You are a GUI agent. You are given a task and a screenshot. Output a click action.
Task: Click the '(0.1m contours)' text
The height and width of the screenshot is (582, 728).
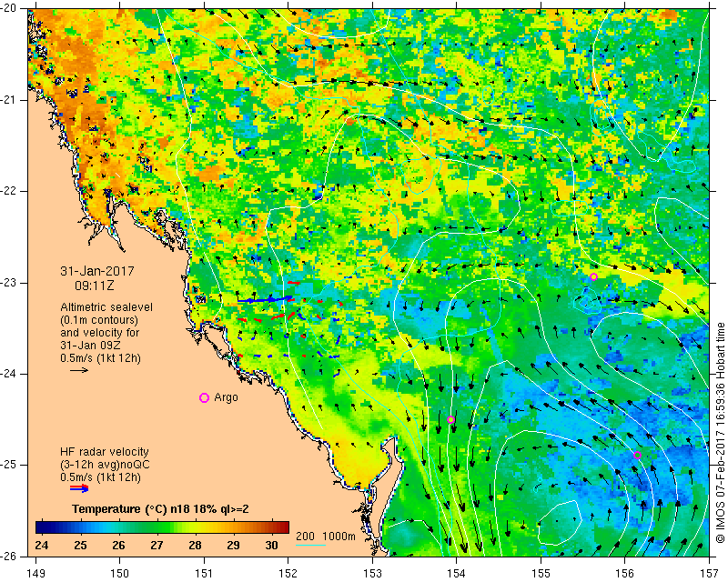tap(99, 320)
